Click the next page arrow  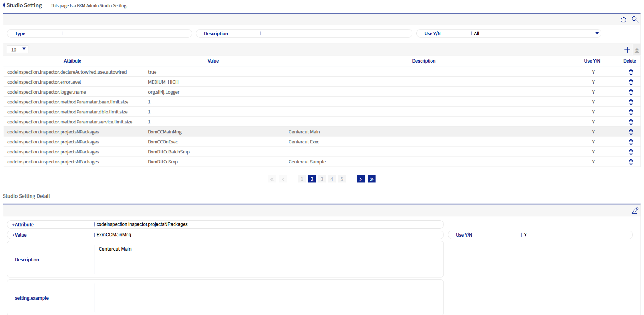(360, 179)
